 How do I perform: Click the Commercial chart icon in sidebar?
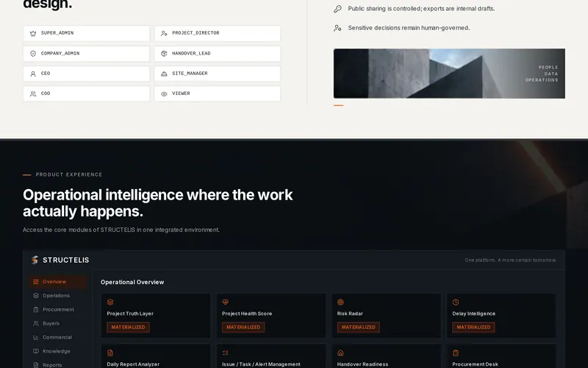click(35, 337)
